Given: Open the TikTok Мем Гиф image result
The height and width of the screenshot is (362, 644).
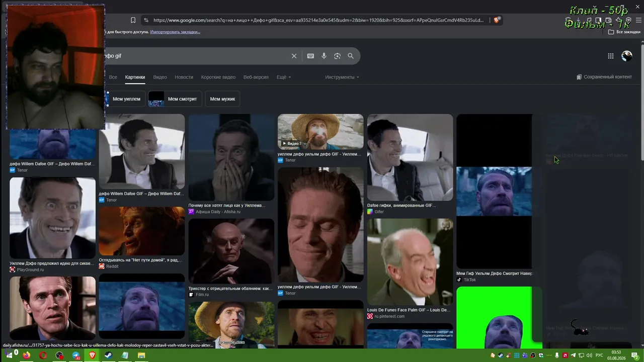Looking at the screenshot, I should pos(494,192).
